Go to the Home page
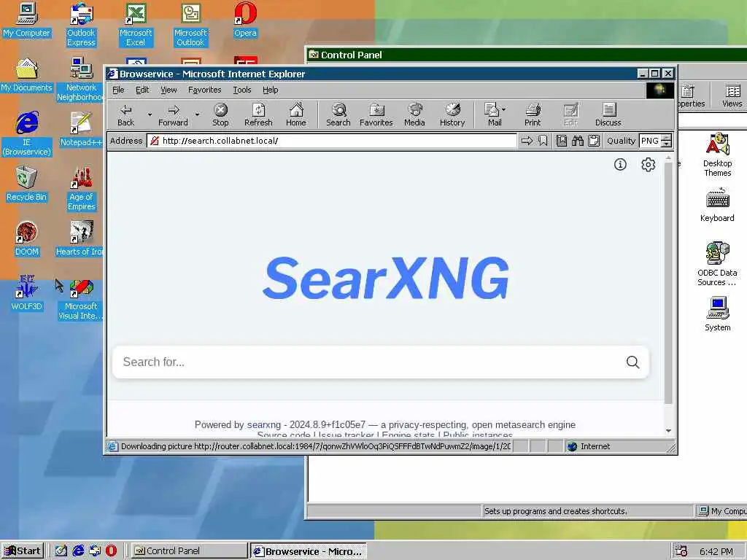 (296, 115)
